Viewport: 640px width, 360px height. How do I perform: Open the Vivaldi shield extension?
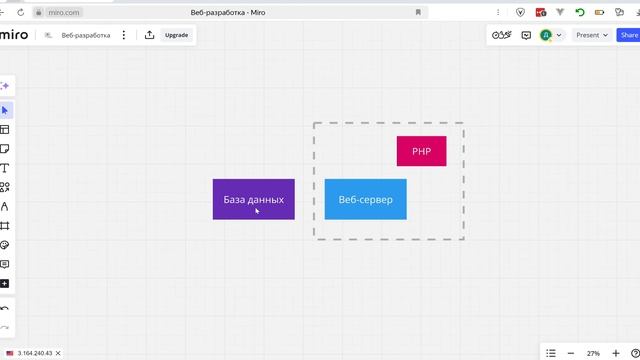[x=520, y=13]
